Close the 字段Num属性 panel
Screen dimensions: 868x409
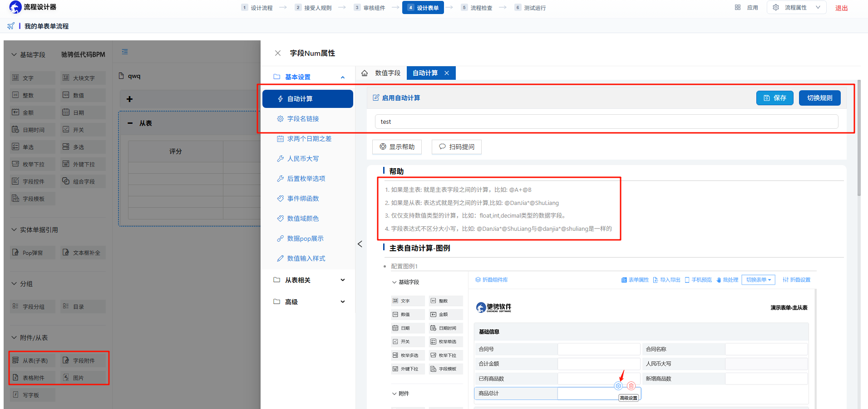[278, 53]
